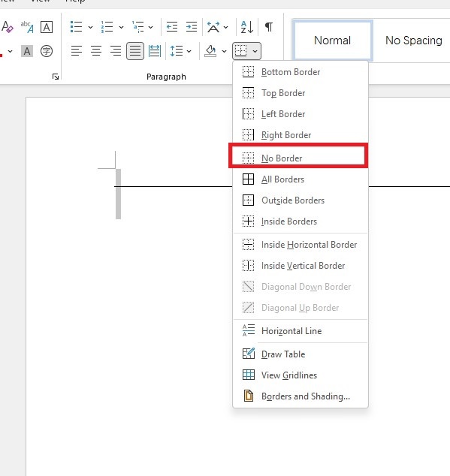Click the Draw Table pencil icon
Viewport: 450px width, 476px height.
pos(249,354)
